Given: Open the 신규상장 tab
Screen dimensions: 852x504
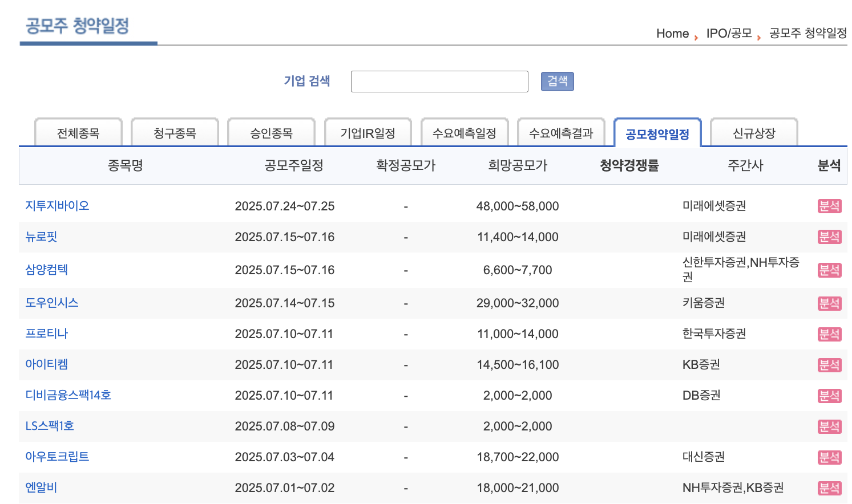Looking at the screenshot, I should coord(754,132).
